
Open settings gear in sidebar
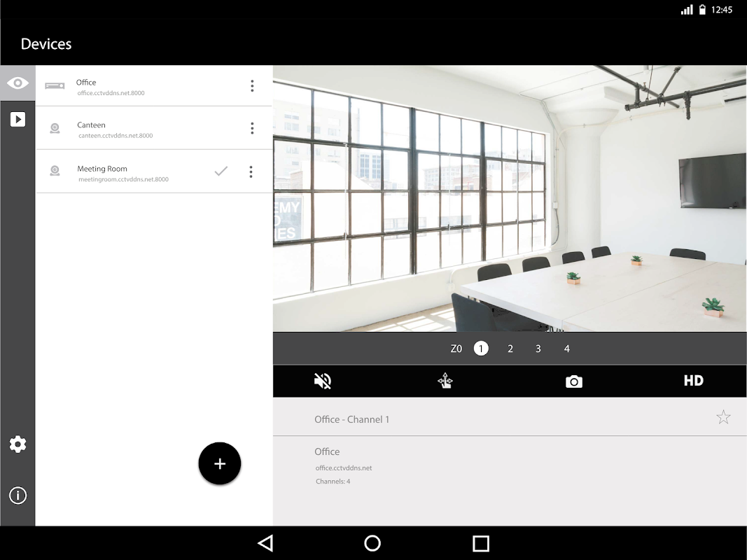pos(18,444)
